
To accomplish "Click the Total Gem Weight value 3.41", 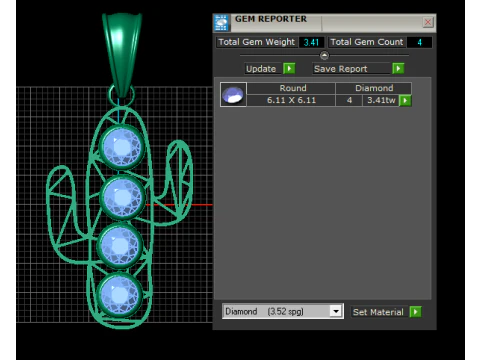I will point(311,42).
